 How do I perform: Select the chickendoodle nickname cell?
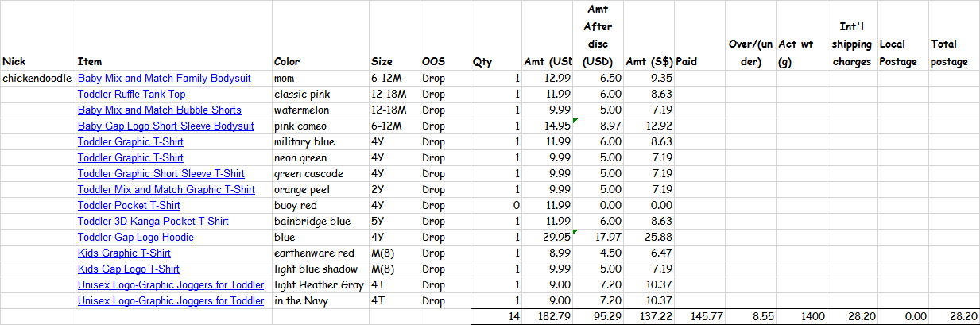pyautogui.click(x=37, y=79)
